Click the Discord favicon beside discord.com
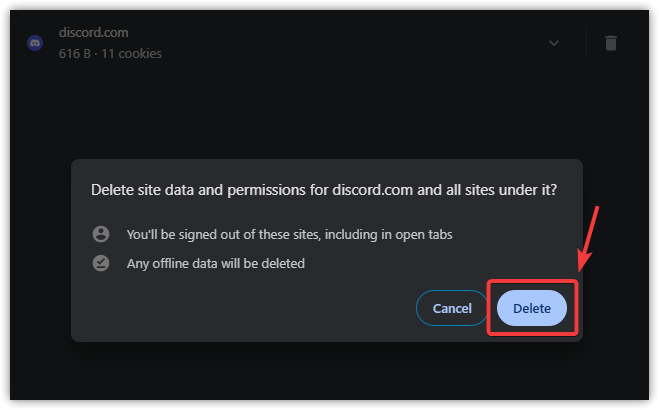659x410 pixels. coord(35,44)
